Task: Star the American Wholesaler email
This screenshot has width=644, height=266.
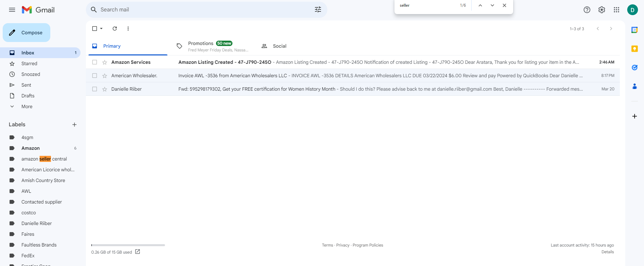Action: (x=105, y=76)
